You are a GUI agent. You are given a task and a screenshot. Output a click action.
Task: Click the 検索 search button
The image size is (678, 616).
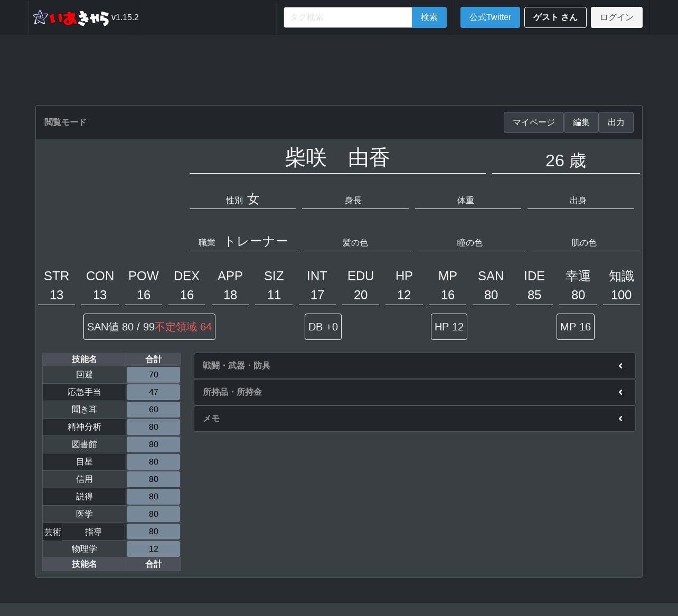pos(429,17)
